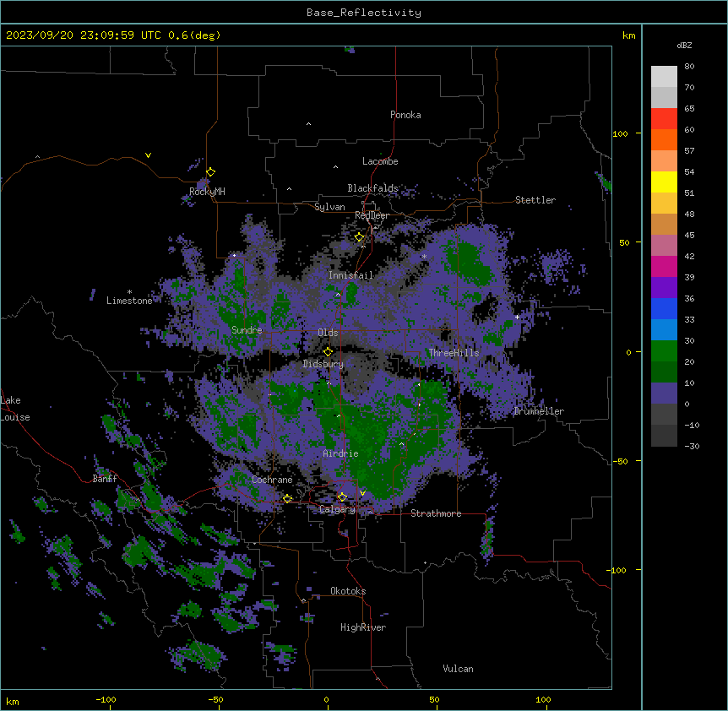The height and width of the screenshot is (711, 728).
Task: Click the white plus marker east of ThreeHills
Action: [517, 317]
